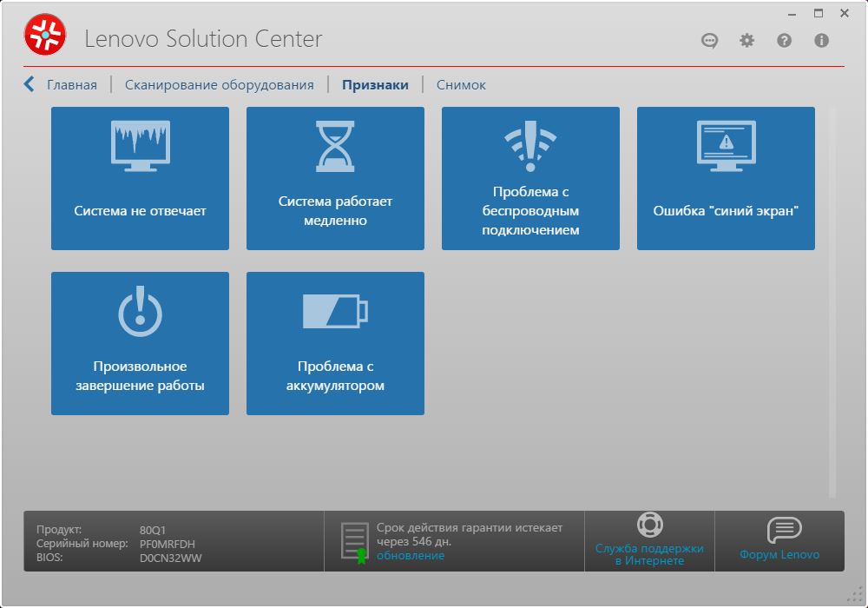Screen dimensions: 868x608
Task: Click the warranty expiry text
Action: click(470, 534)
